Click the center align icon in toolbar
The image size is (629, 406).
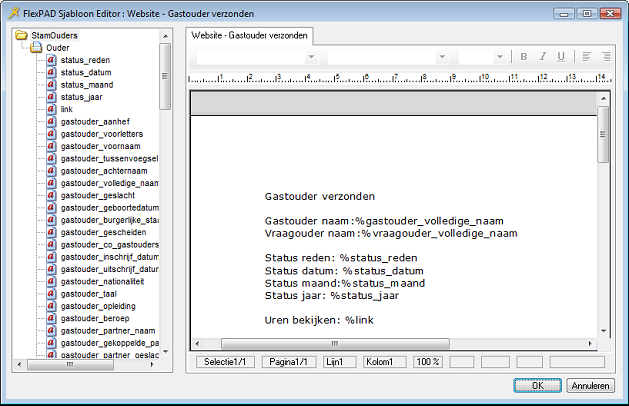[x=606, y=57]
